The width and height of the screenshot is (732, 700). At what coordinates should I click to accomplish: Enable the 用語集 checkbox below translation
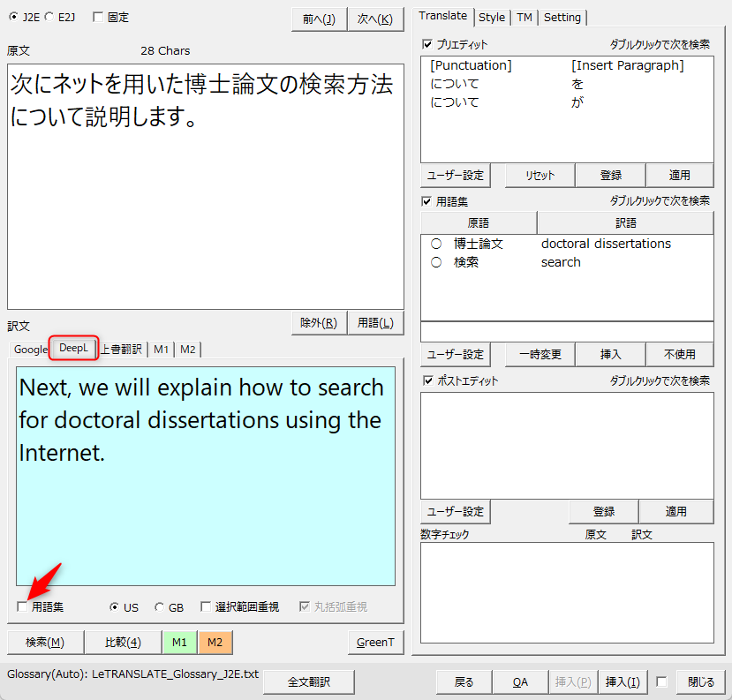22,607
